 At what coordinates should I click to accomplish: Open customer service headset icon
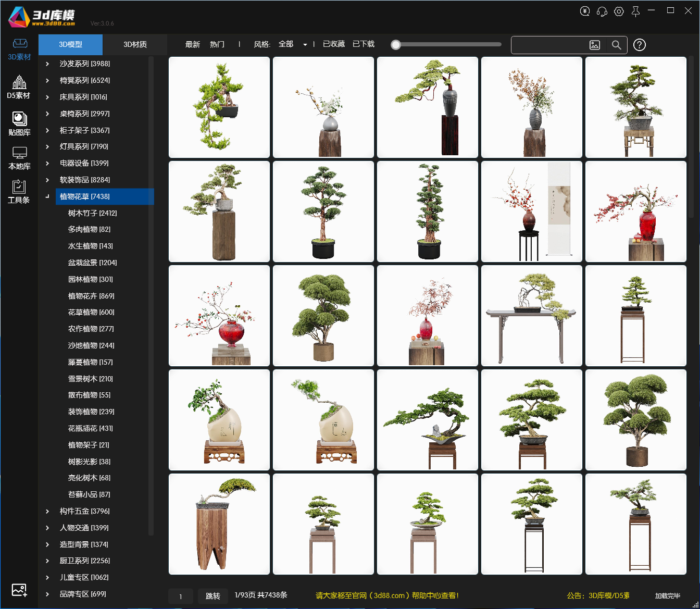click(602, 11)
